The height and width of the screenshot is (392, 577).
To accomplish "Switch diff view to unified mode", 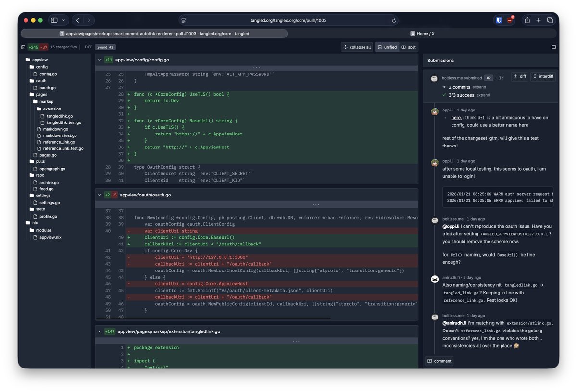I will (x=387, y=47).
